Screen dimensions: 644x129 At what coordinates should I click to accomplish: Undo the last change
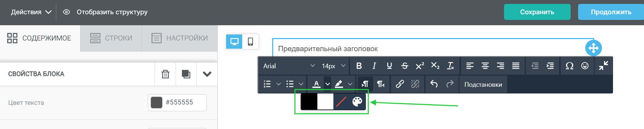tap(434, 84)
